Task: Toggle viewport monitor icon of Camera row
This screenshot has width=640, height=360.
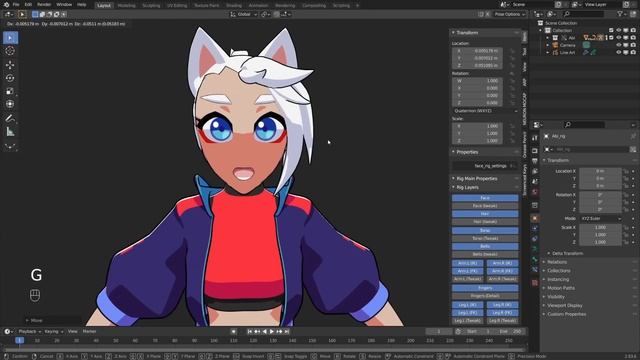Action: [x=626, y=45]
